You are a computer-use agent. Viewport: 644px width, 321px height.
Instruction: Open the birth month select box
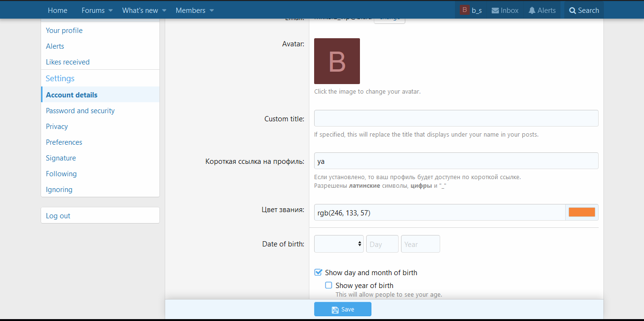click(x=338, y=244)
